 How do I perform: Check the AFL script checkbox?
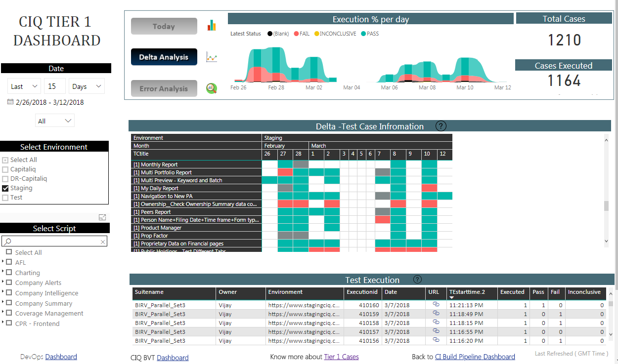[x=9, y=262]
